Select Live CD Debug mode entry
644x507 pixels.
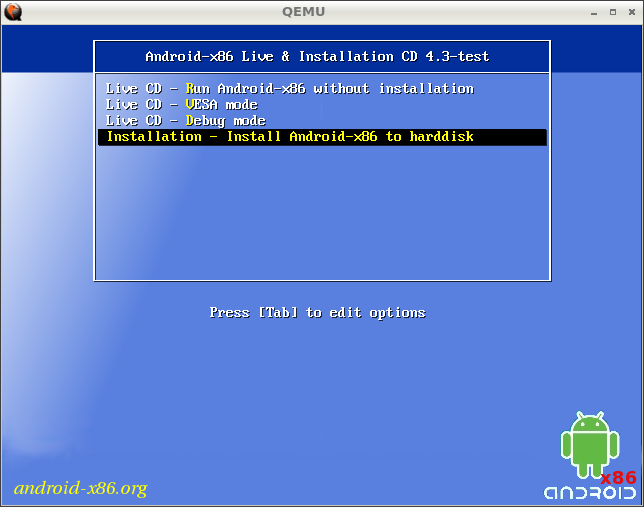click(x=186, y=121)
